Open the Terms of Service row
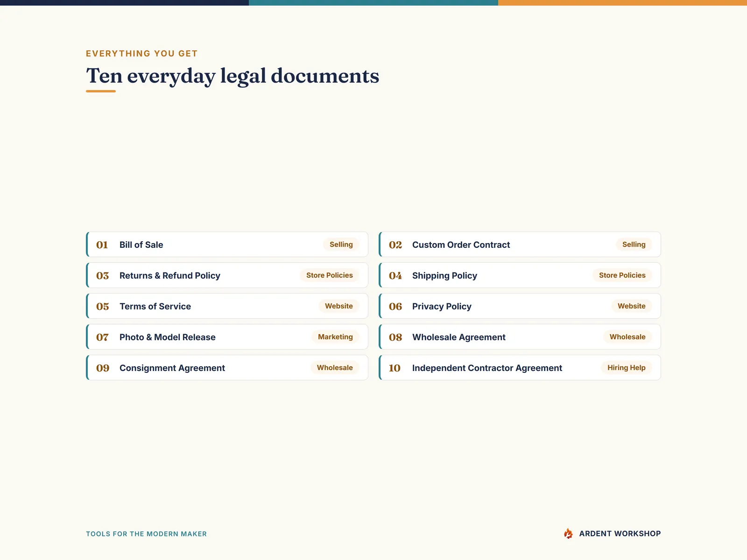The image size is (747, 560). click(227, 306)
